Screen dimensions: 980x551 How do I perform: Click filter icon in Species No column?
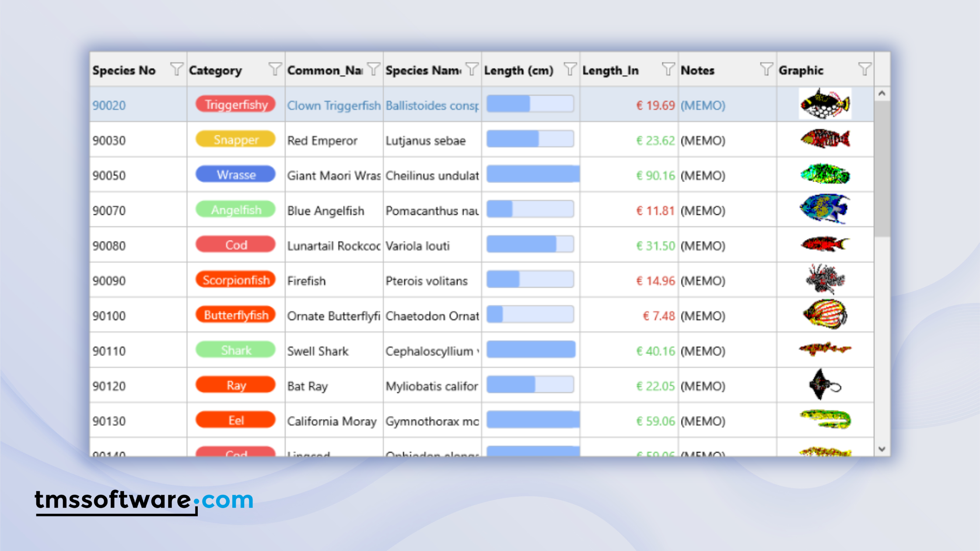click(x=176, y=69)
